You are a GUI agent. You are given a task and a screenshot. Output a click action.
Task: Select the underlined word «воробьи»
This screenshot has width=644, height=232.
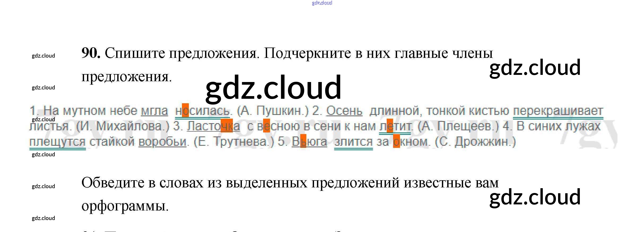click(x=162, y=141)
